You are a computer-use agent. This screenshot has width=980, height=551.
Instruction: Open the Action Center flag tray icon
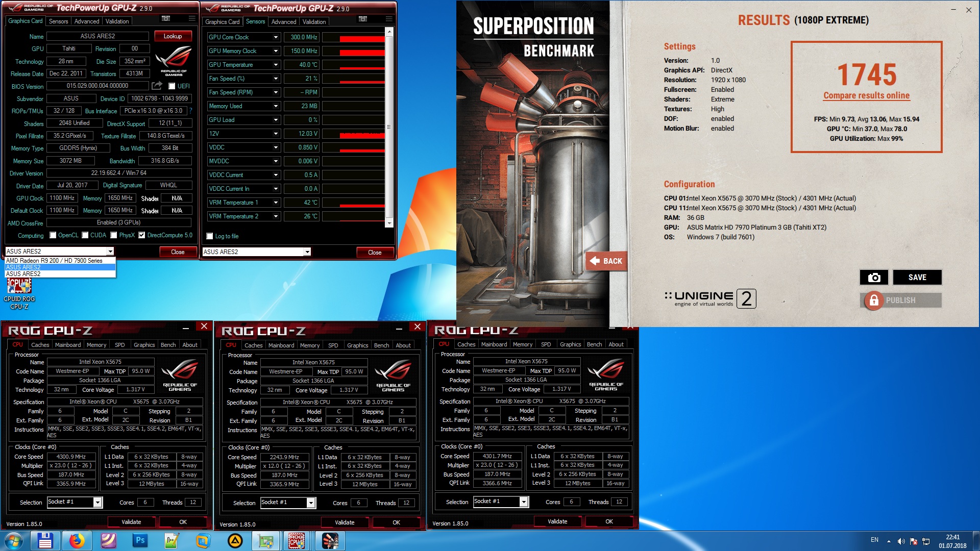pyautogui.click(x=914, y=541)
